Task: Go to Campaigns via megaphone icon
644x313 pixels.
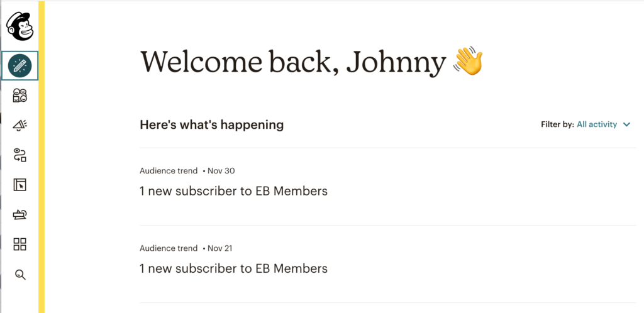Action: click(x=19, y=126)
